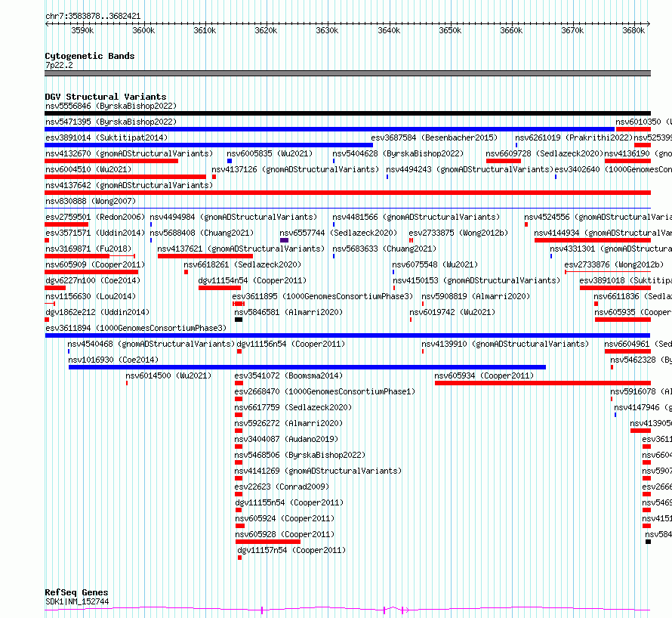Click the nsv830888 (Wong2007) label

(91, 201)
